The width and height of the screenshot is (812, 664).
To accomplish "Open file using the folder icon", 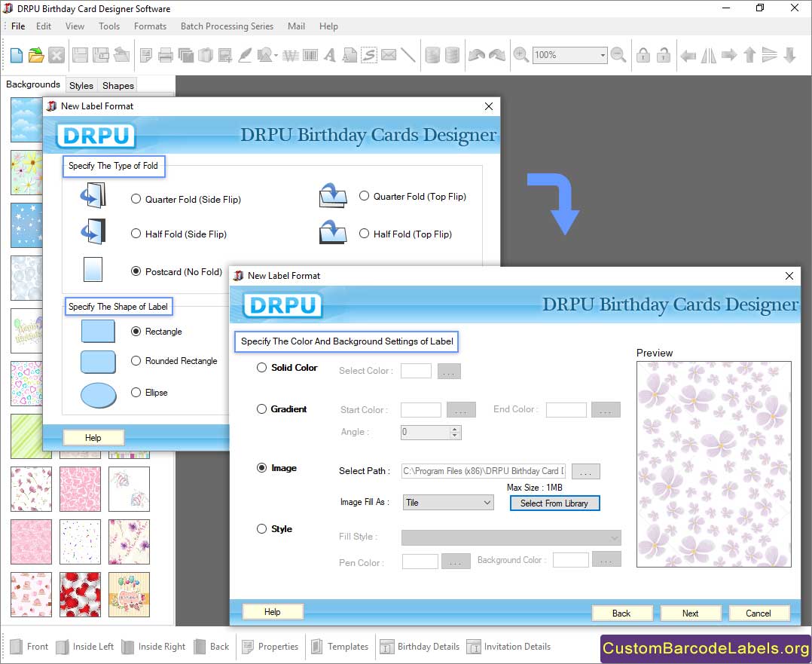I will tap(36, 55).
